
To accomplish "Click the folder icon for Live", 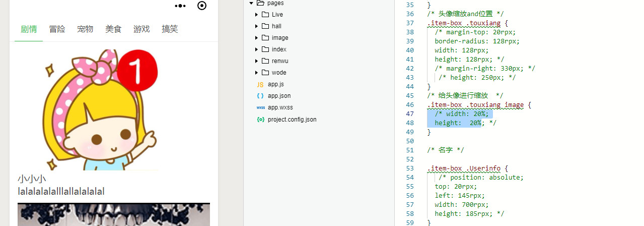I will pyautogui.click(x=265, y=15).
